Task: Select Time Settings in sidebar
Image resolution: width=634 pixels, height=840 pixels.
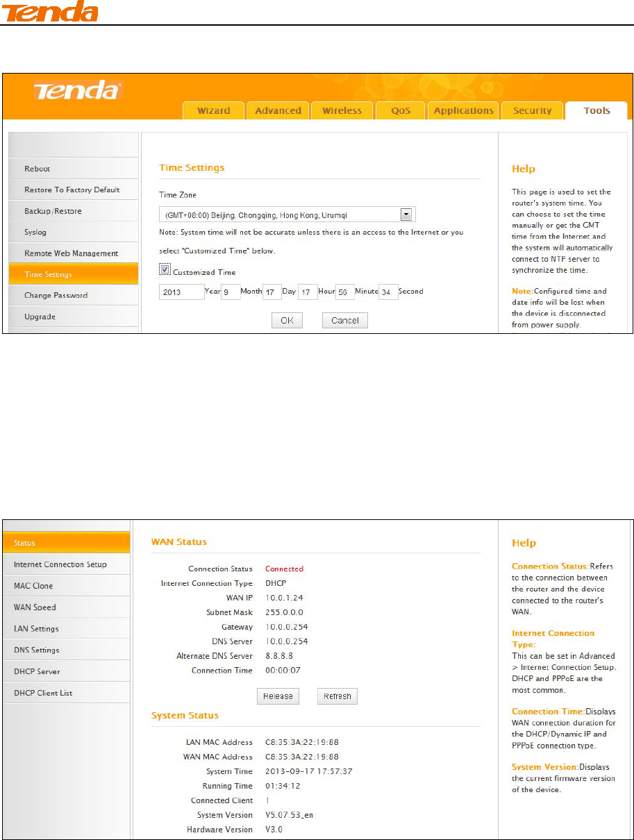Action: pyautogui.click(x=74, y=274)
